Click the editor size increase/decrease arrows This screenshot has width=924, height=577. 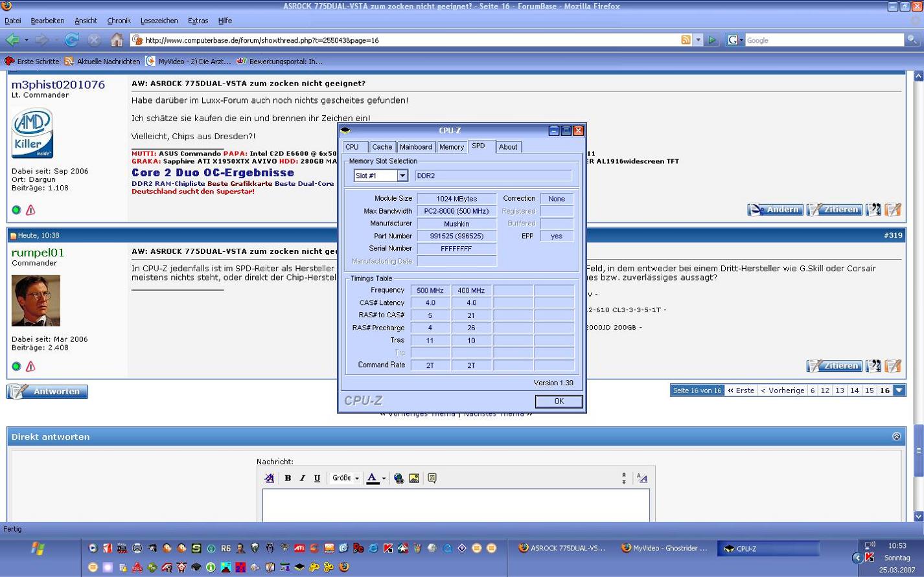coord(624,479)
